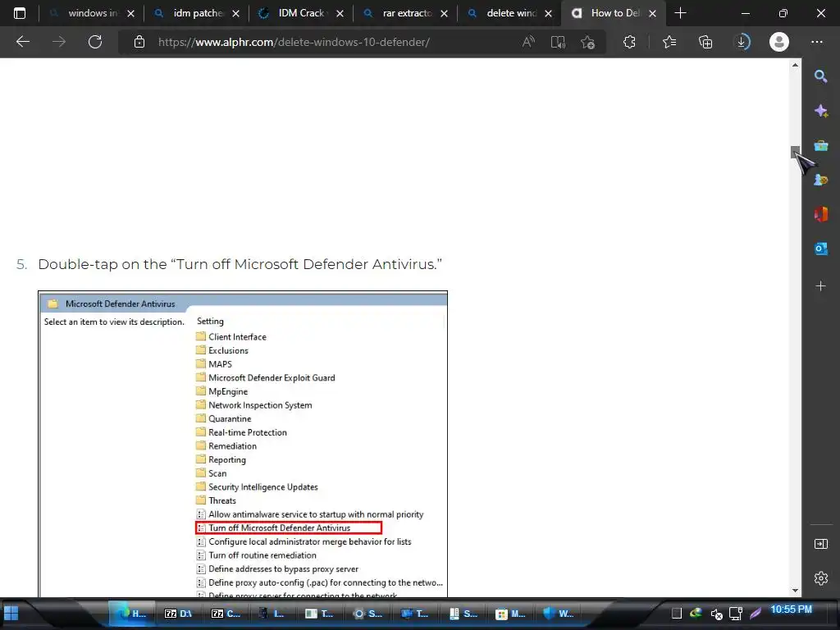Open sidebar settings gear
The image size is (840, 630).
(820, 578)
